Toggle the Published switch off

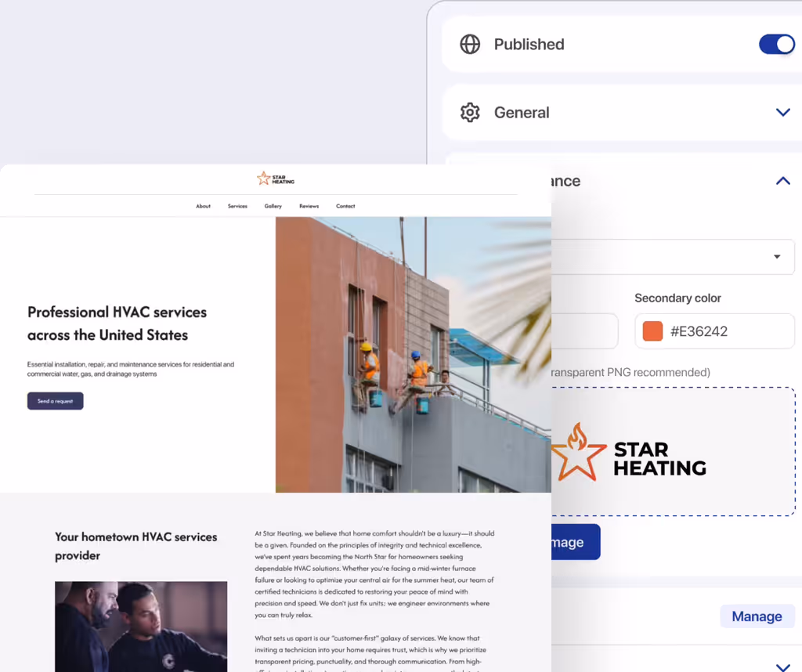tap(776, 45)
